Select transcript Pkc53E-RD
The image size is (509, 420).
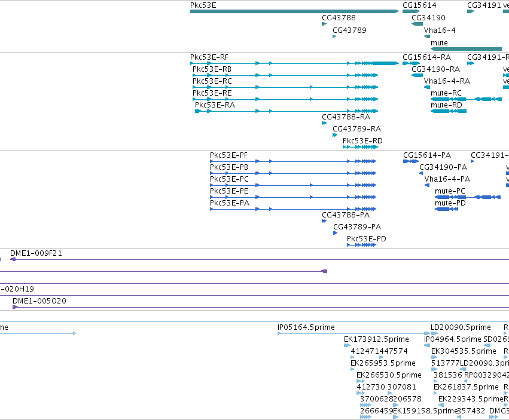click(x=360, y=147)
